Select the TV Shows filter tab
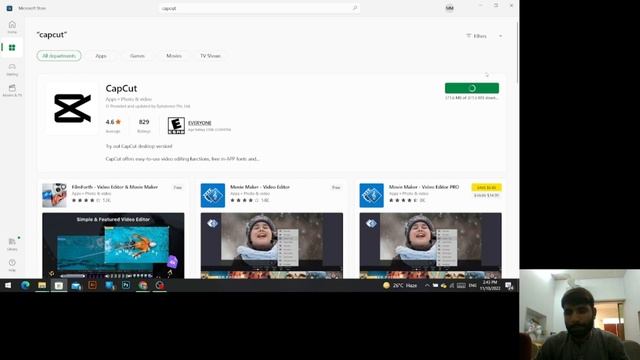 (210, 56)
